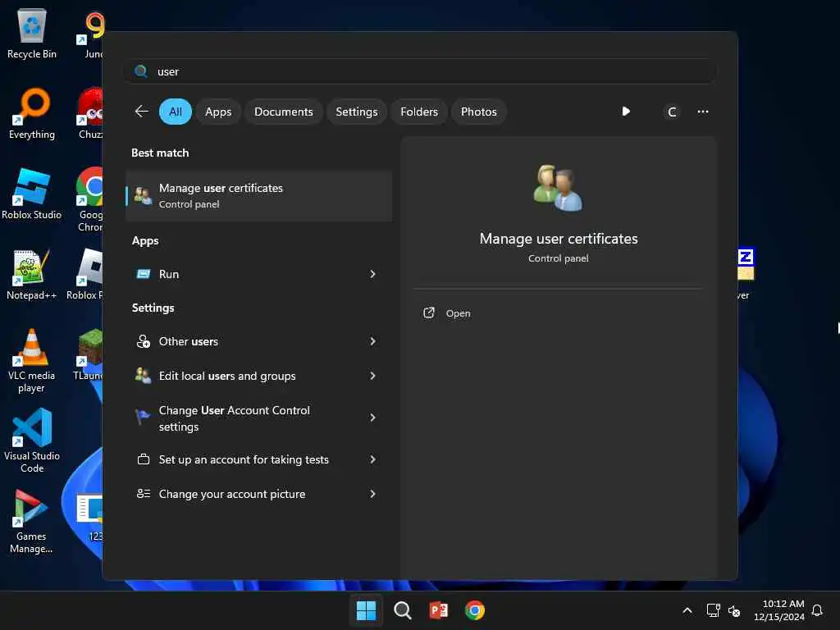Image resolution: width=840 pixels, height=630 pixels.
Task: Open Games Manager desktop icon
Action: 32,521
